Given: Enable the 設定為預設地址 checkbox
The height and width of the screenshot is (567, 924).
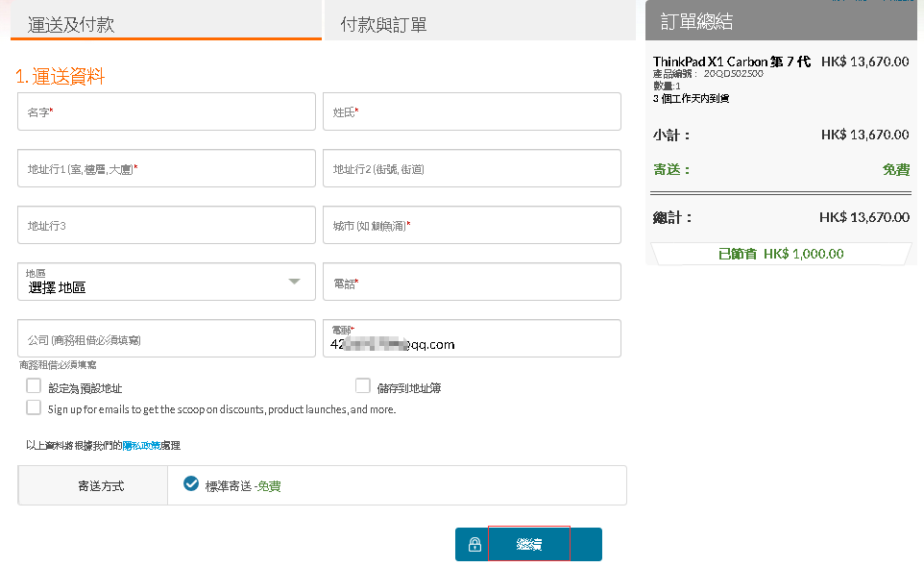Looking at the screenshot, I should [x=34, y=386].
